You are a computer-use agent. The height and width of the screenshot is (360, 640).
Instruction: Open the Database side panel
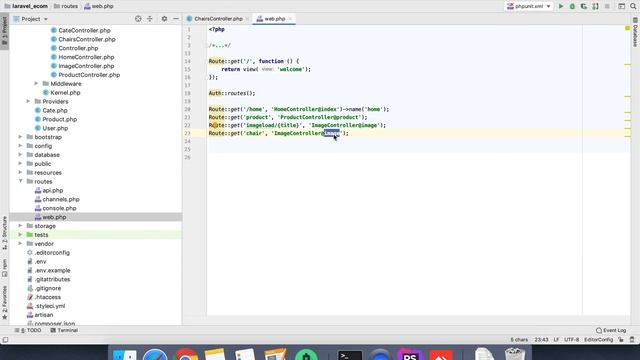(635, 33)
